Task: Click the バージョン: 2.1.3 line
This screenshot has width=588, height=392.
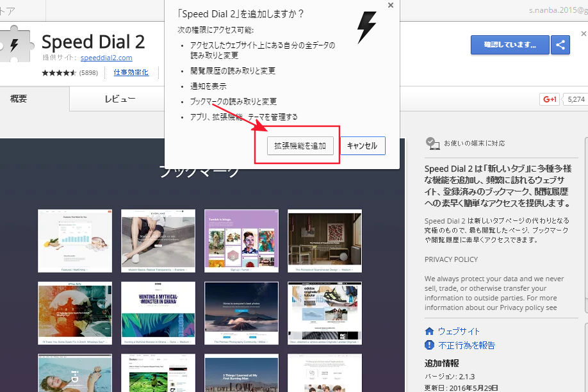Action: coord(450,377)
